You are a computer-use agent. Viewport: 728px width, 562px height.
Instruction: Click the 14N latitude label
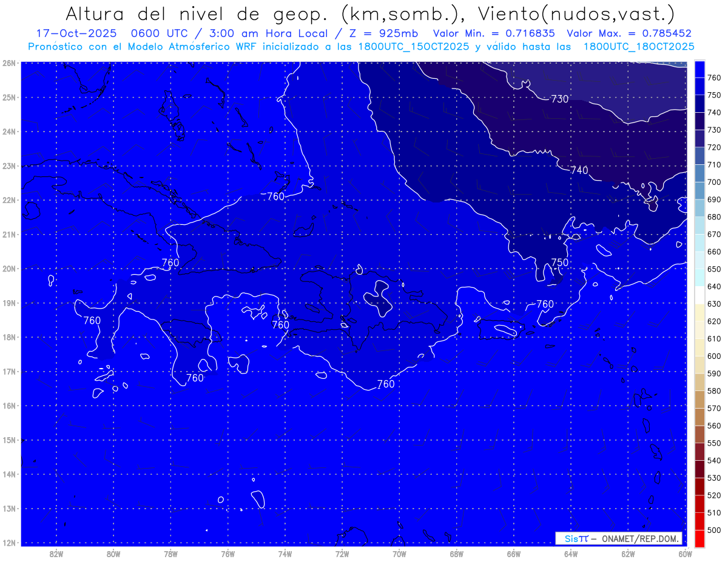coord(9,474)
